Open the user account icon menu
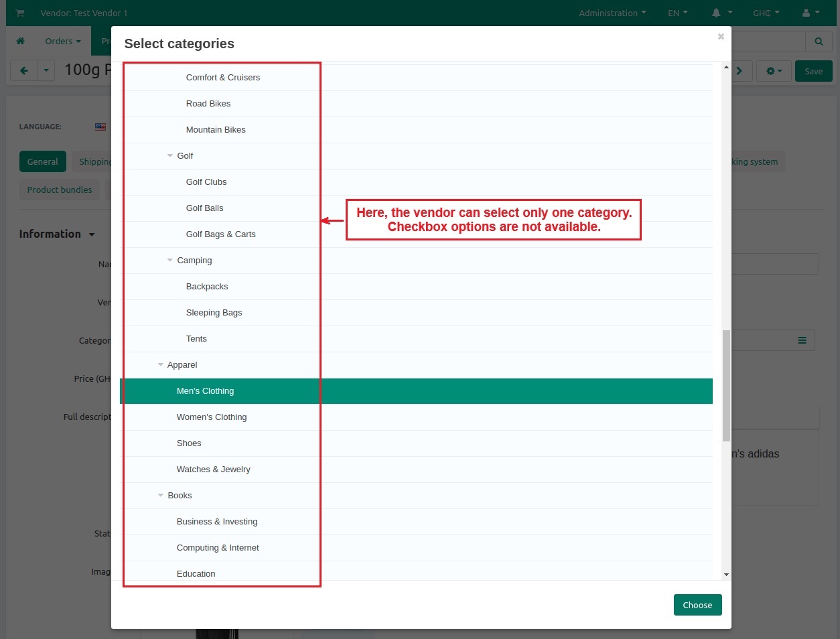 pos(810,13)
